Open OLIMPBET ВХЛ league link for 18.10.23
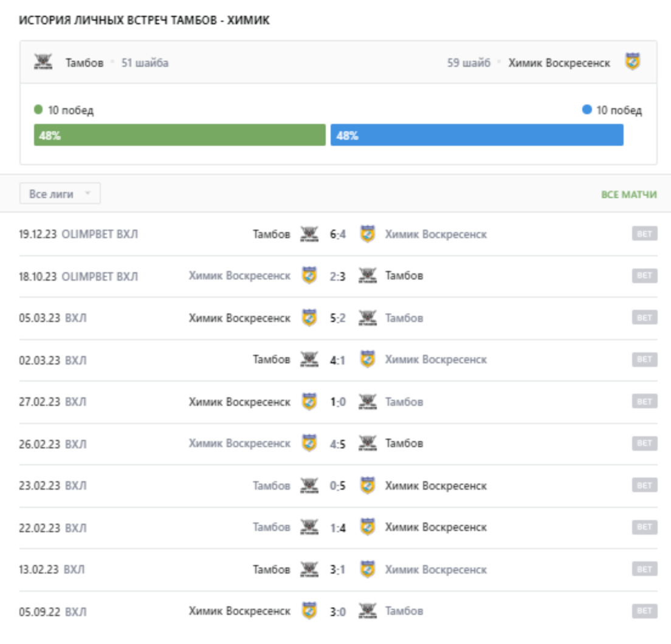Image resolution: width=671 pixels, height=644 pixels. tap(100, 276)
